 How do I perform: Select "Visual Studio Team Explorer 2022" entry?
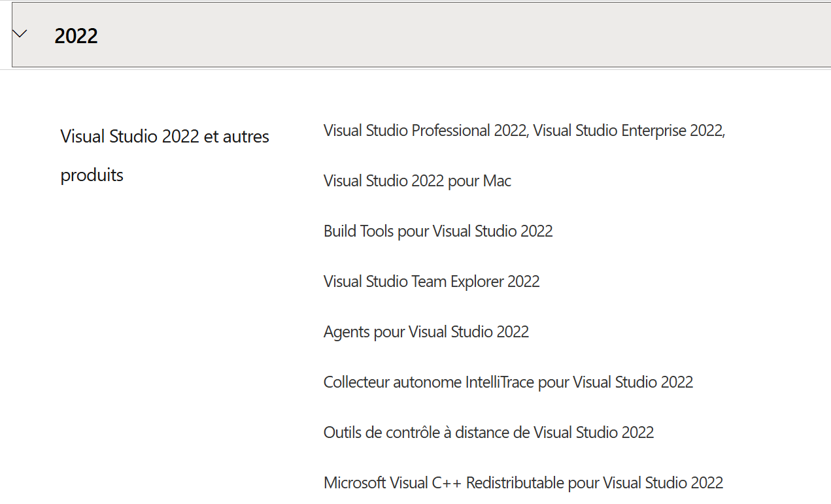point(432,282)
